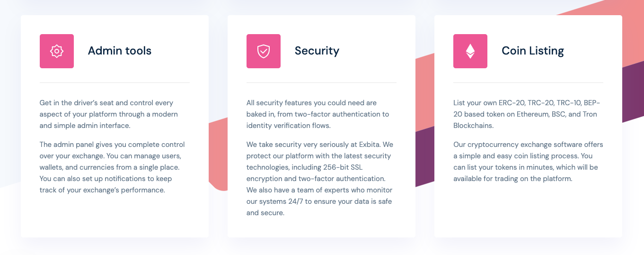Click the Security shield checkmark icon

pyautogui.click(x=264, y=51)
